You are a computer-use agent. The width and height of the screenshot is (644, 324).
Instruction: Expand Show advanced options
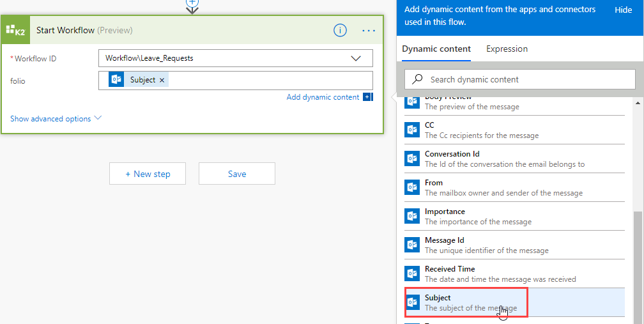56,118
